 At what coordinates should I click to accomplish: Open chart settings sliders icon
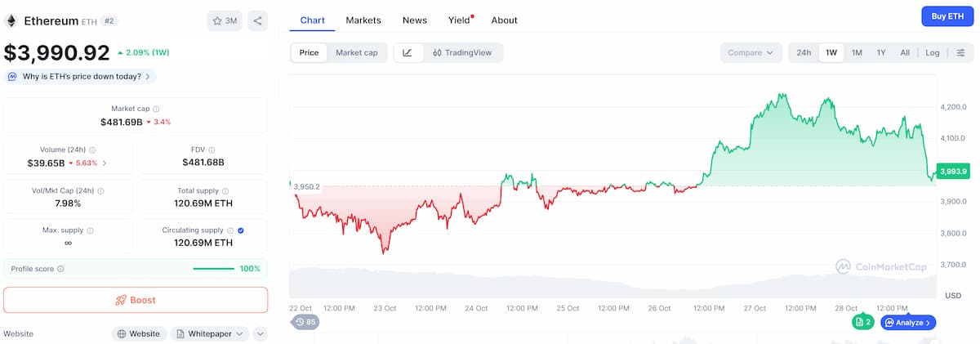pyautogui.click(x=960, y=53)
